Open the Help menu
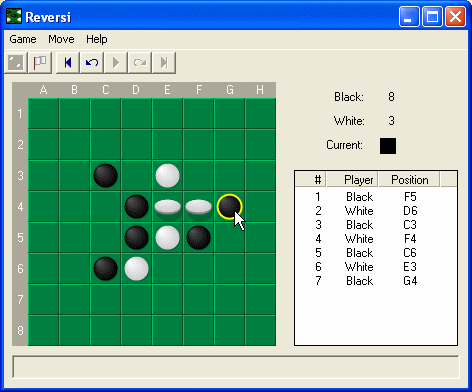This screenshot has height=392, width=472. tap(97, 39)
